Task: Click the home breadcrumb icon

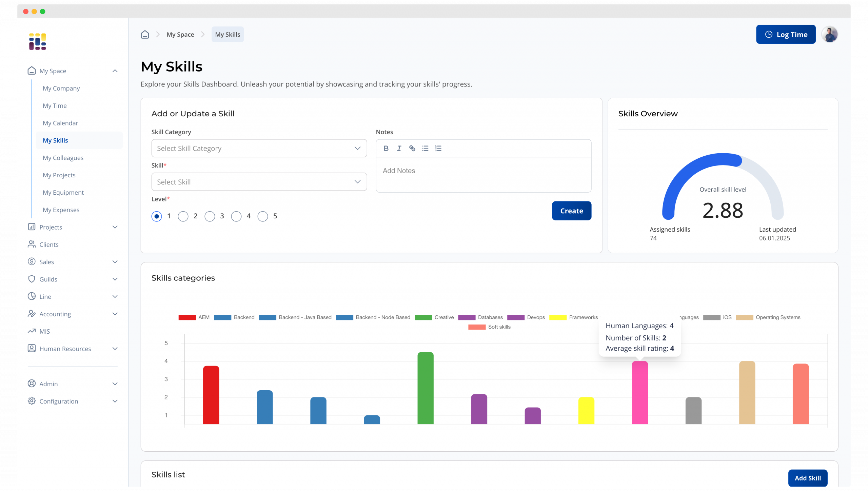Action: pyautogui.click(x=145, y=34)
